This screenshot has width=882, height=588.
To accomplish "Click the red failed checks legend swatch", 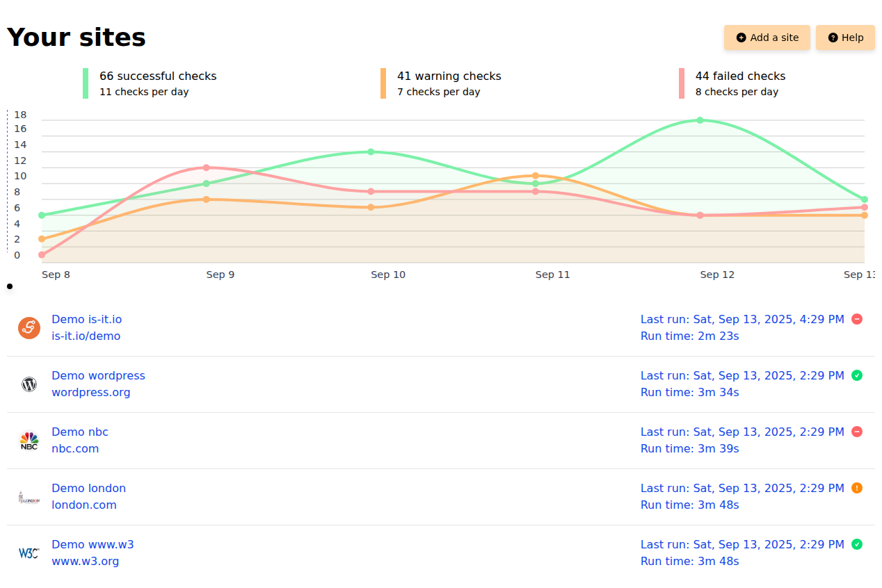I will click(x=682, y=83).
